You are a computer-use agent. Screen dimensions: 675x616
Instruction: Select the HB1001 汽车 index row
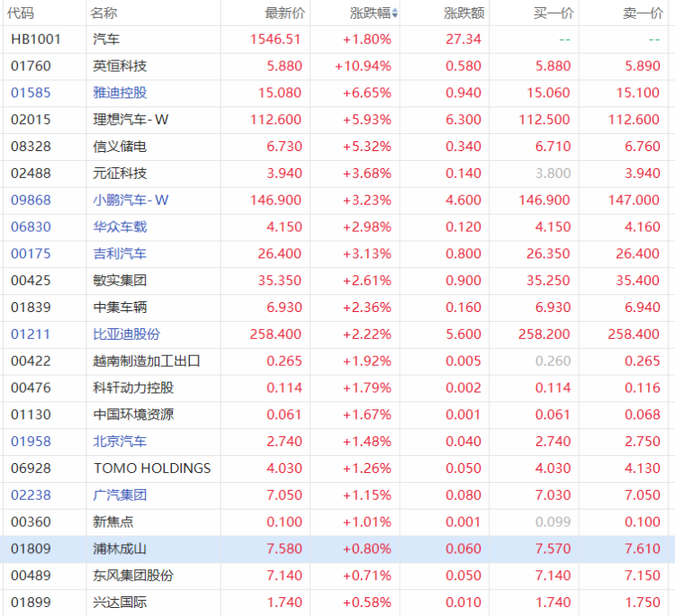point(337,40)
